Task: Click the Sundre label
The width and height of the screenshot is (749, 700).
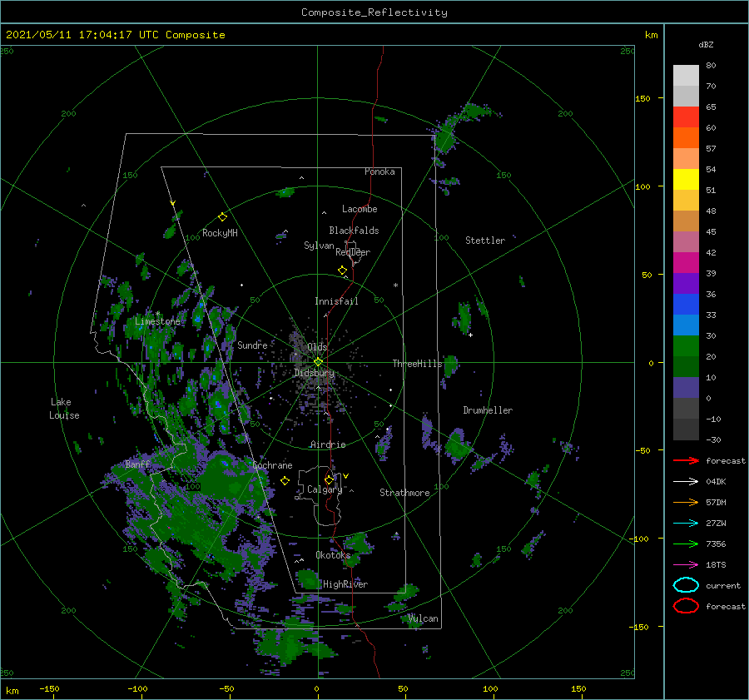Action: pyautogui.click(x=252, y=345)
